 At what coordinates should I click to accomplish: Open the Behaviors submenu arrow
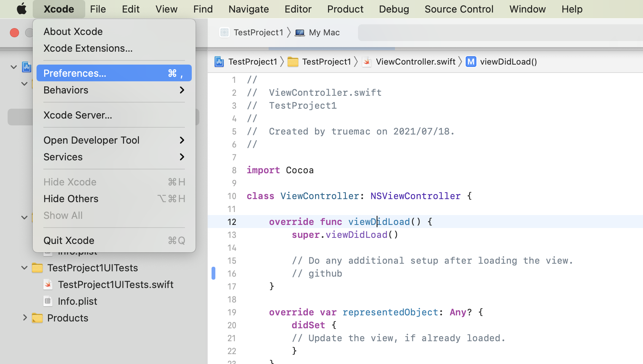pos(182,90)
